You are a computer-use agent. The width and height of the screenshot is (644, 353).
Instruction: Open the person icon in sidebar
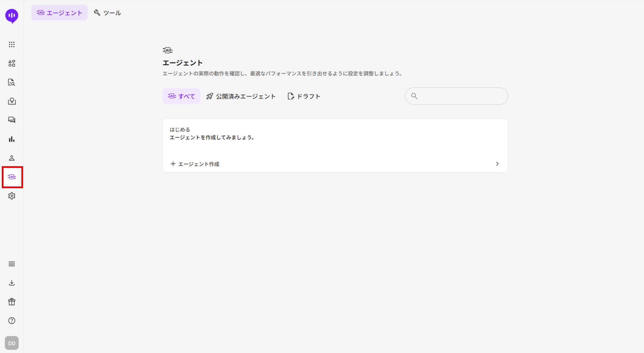(12, 158)
